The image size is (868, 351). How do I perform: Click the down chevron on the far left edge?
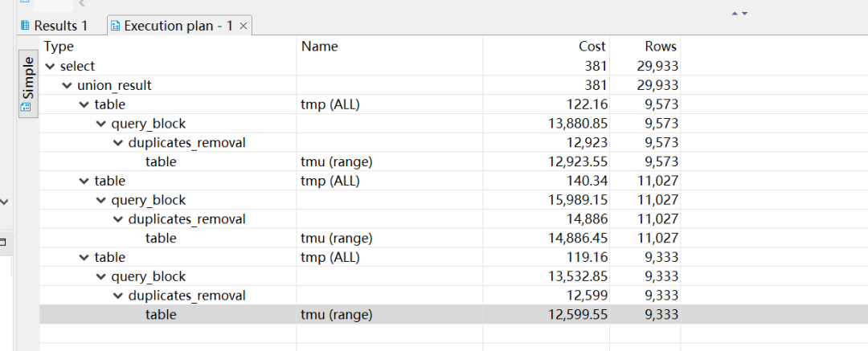pyautogui.click(x=4, y=202)
